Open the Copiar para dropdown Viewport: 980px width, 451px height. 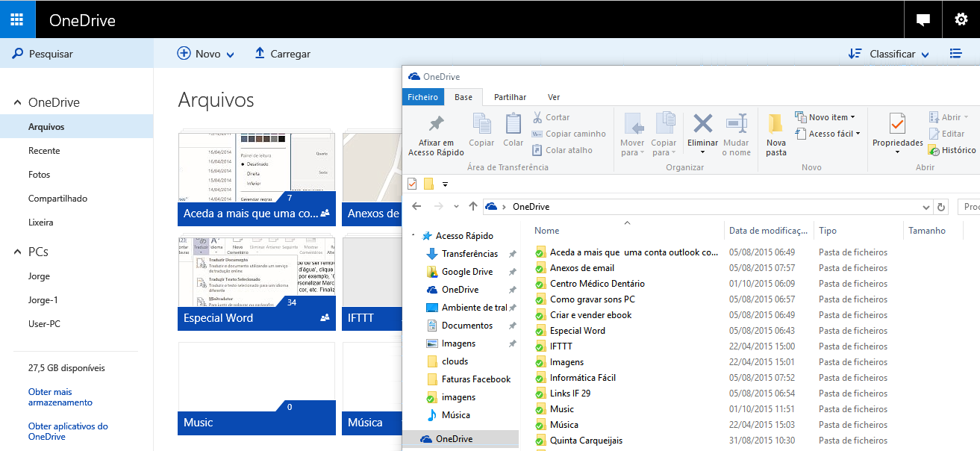pos(664,148)
